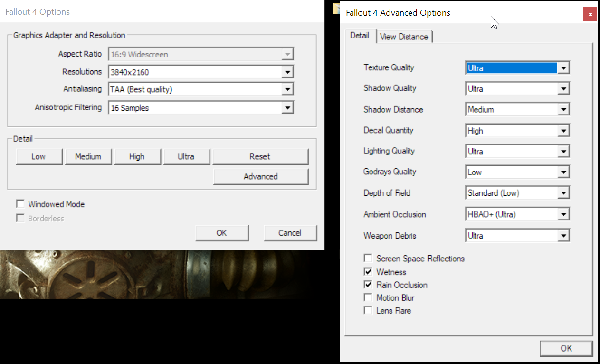The width and height of the screenshot is (600, 364).
Task: Switch to the View Distance tab
Action: point(404,37)
